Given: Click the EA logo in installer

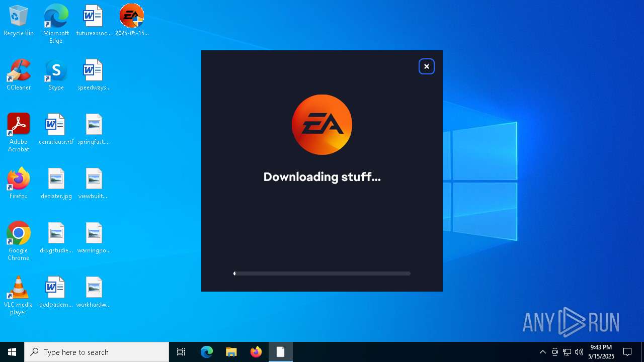Looking at the screenshot, I should (x=322, y=125).
